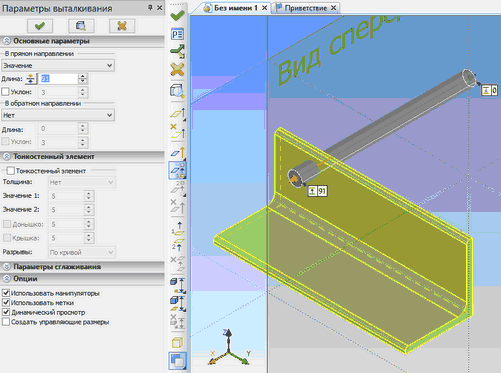Open the preview icon in the parameters header
501x373 pixels.
pos(81,26)
